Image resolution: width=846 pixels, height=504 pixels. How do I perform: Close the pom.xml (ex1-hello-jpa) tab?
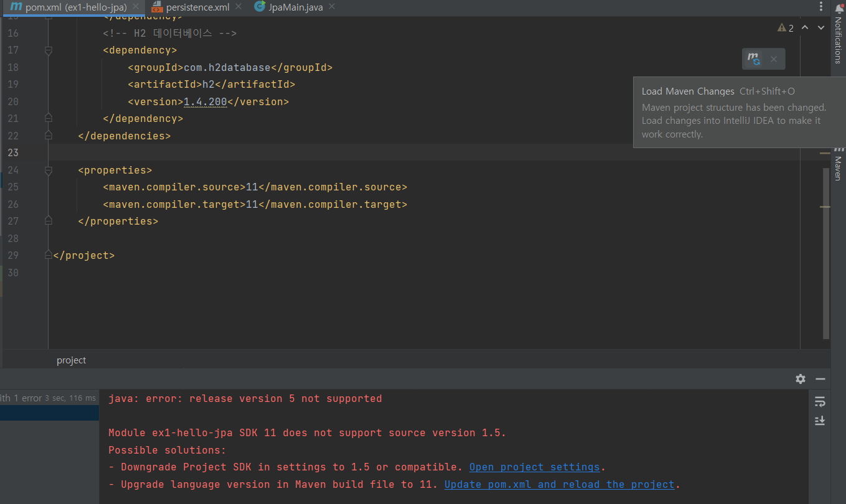tap(136, 7)
